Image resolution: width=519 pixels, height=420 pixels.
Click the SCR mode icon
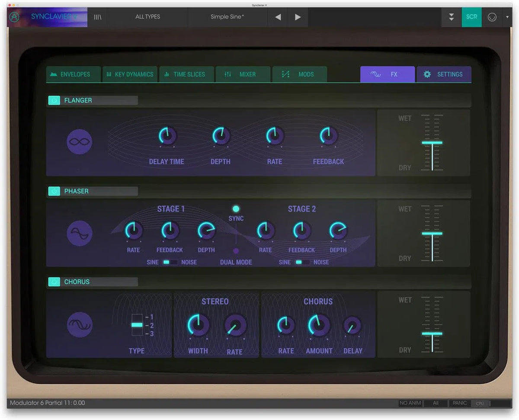tap(471, 17)
